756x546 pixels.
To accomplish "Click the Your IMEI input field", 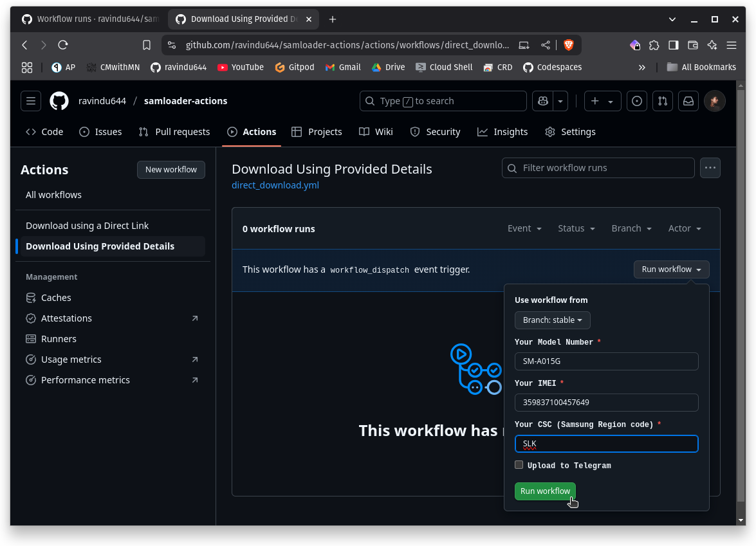I will click(x=607, y=403).
